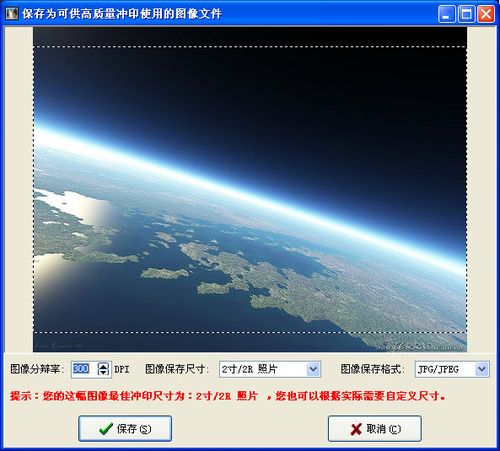500x451 pixels.
Task: Increase DPI with the up stepper arrow
Action: 103,366
